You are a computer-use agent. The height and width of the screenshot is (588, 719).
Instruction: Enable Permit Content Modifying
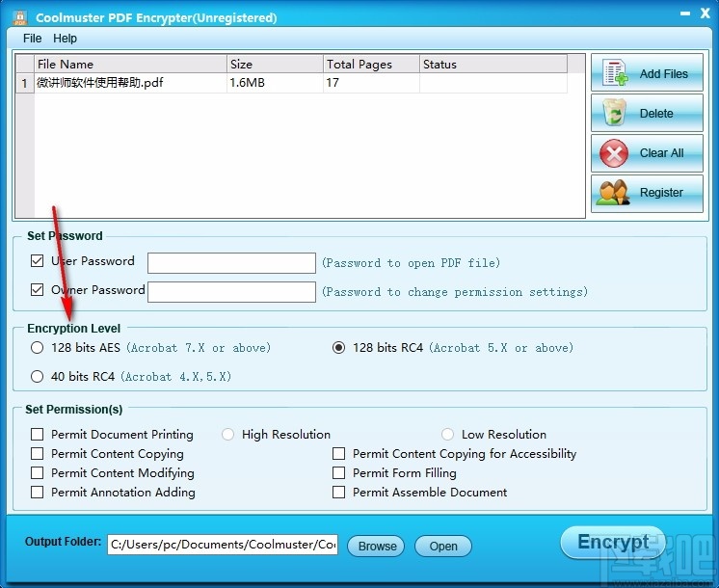37,472
